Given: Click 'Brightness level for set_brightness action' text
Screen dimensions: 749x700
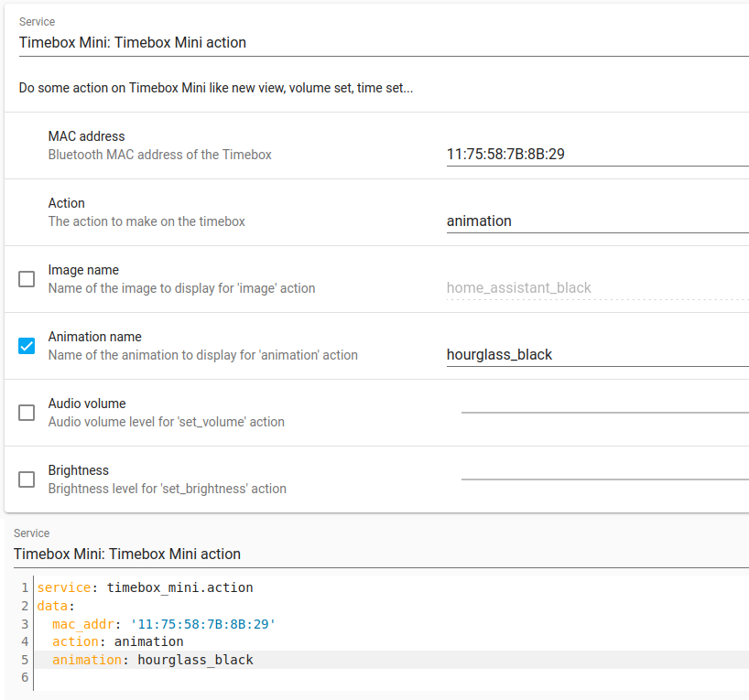Looking at the screenshot, I should [168, 489].
